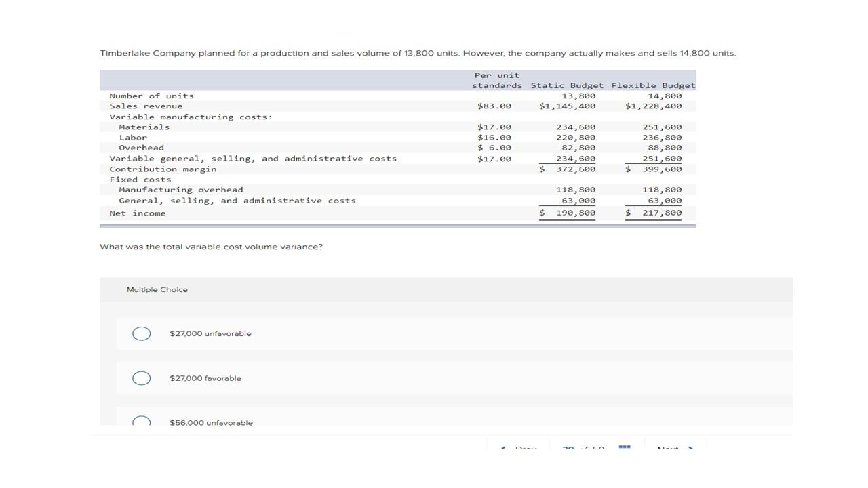This screenshot has height=488, width=868.
Task: Click the $1,145,400 static sales revenue
Action: [x=568, y=106]
